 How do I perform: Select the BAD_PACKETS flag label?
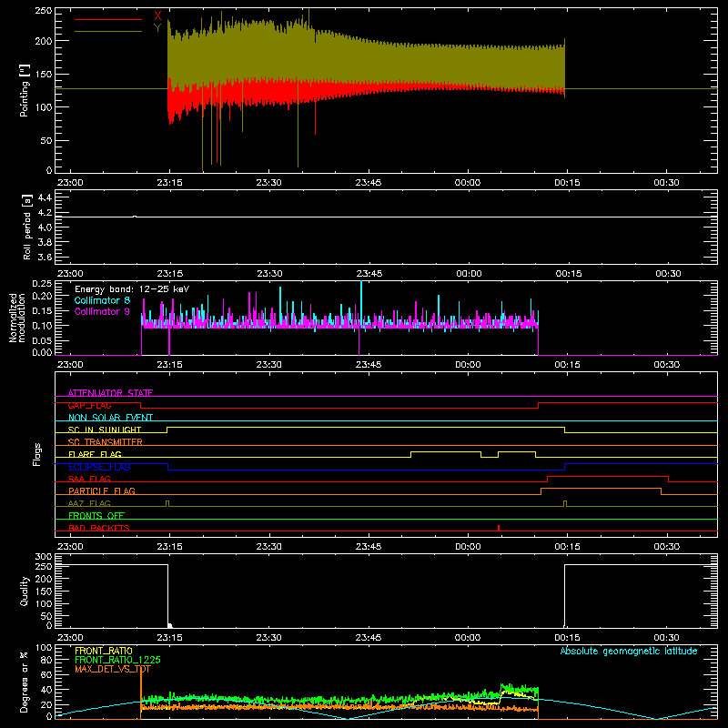pos(99,528)
